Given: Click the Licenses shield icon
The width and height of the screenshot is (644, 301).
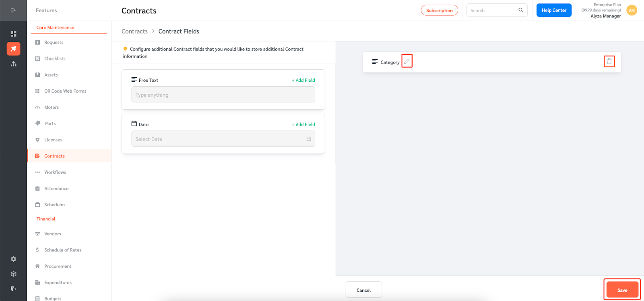Looking at the screenshot, I should pos(37,140).
